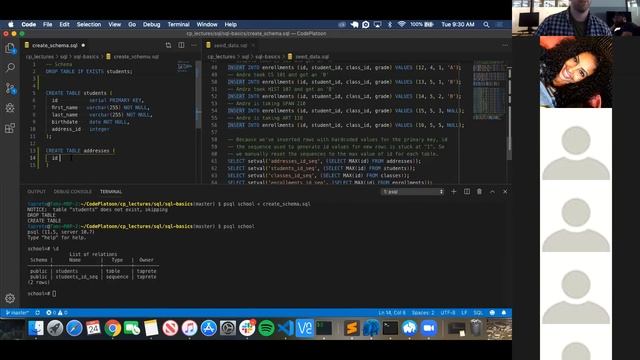Open Spotlight search in menu bar
Screen dimensions: 640x360
click(486, 24)
